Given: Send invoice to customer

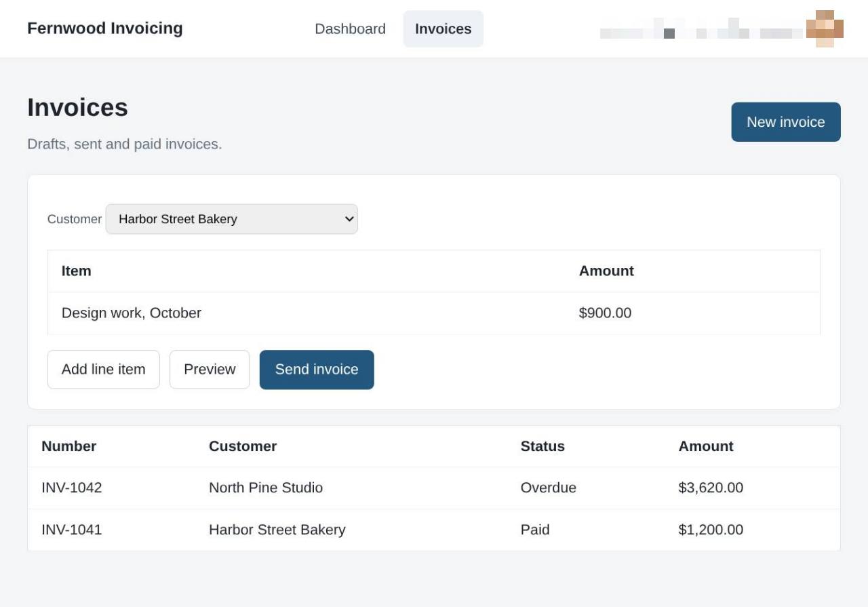Looking at the screenshot, I should (x=317, y=370).
